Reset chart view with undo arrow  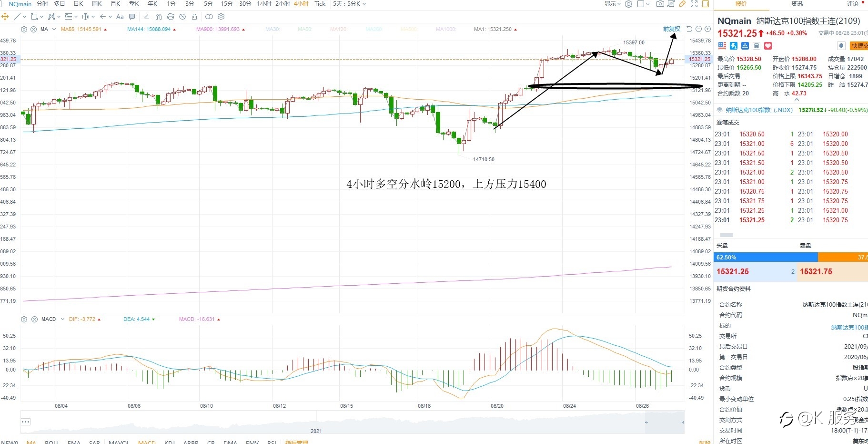click(689, 29)
